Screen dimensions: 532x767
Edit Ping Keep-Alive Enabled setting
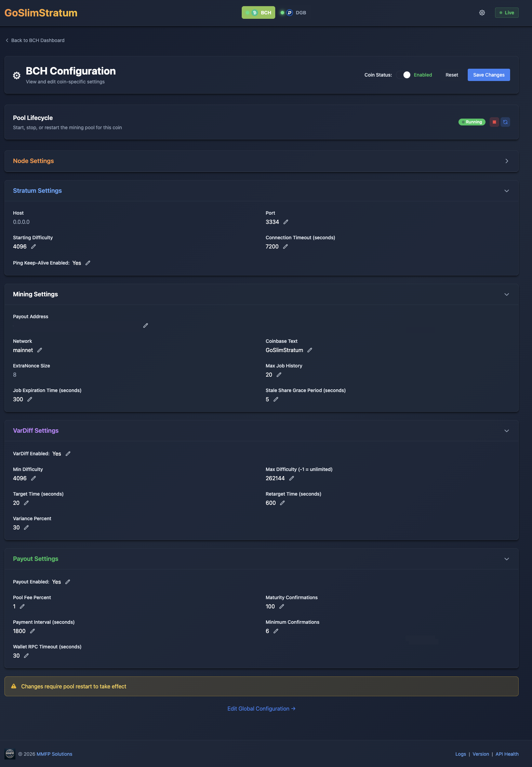88,263
